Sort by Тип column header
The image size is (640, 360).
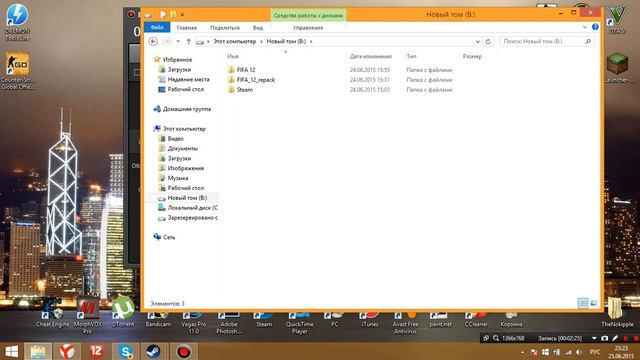(411, 56)
